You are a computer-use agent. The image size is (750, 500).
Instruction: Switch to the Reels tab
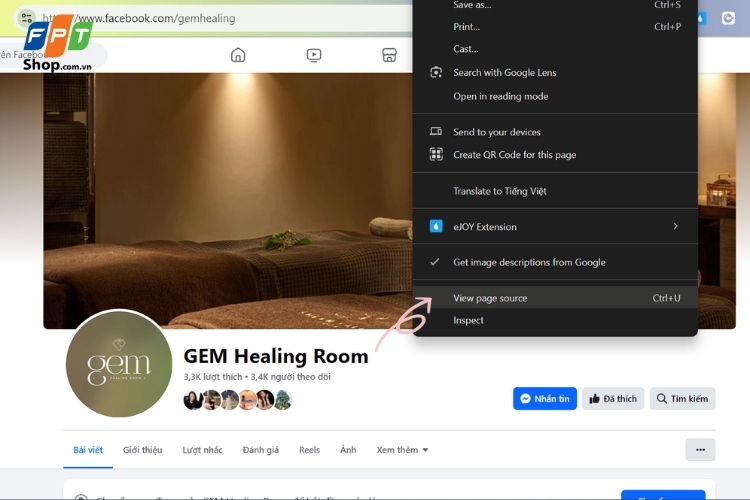309,450
